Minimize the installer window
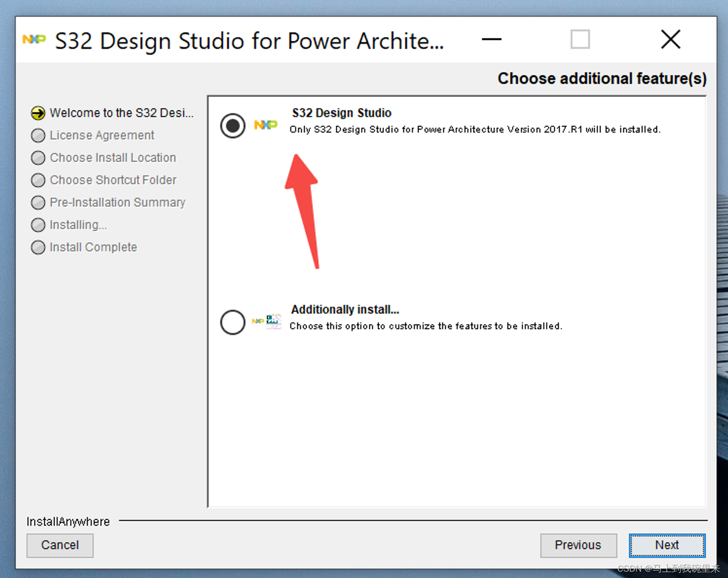 point(492,39)
